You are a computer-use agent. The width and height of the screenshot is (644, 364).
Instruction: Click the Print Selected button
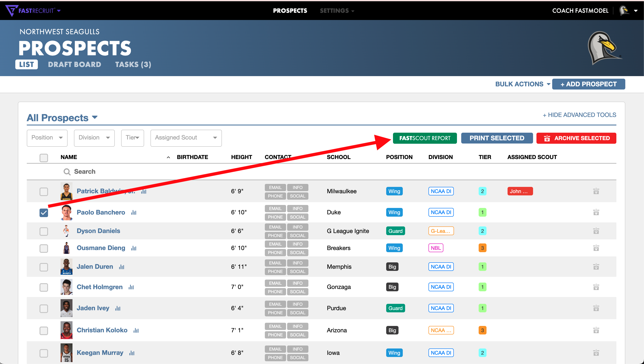tap(497, 138)
